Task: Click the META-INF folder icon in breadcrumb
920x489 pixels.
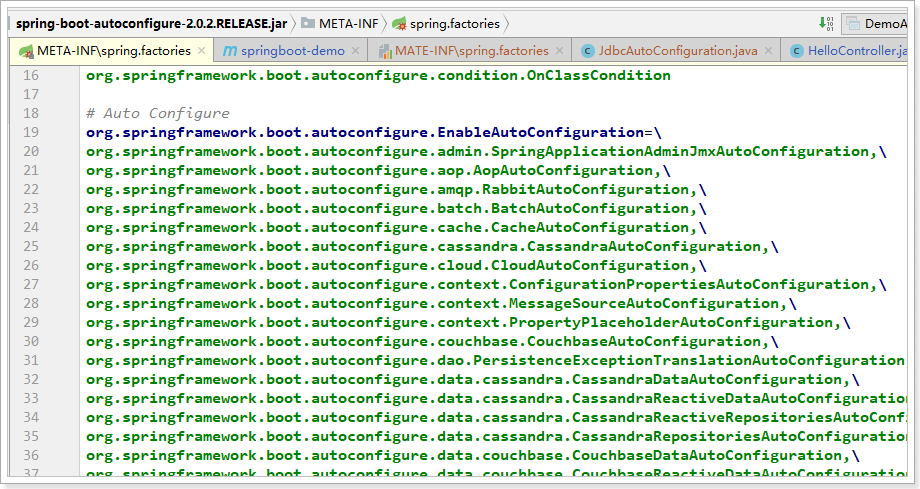Action: coord(308,23)
